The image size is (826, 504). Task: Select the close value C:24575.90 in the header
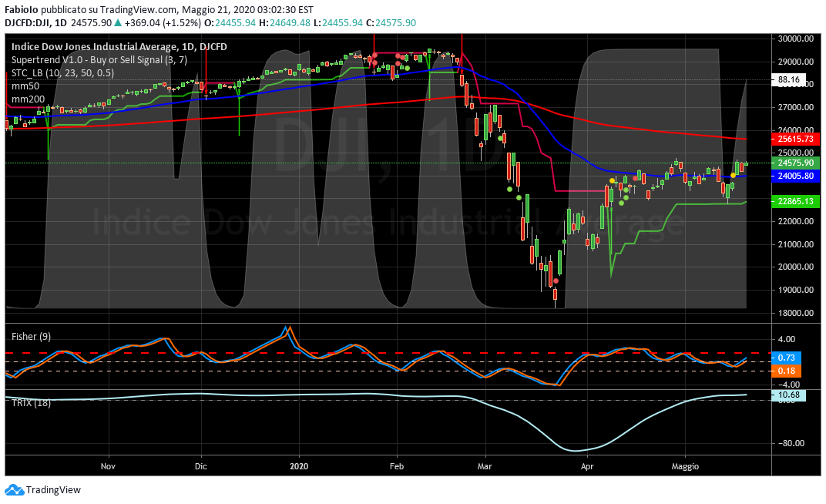coord(391,22)
